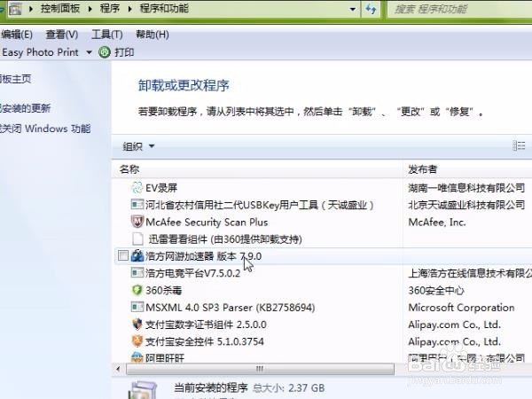Click publisher 'McAfee, Inc.'
Screen dimensions: 532x399
pyautogui.click(x=437, y=222)
